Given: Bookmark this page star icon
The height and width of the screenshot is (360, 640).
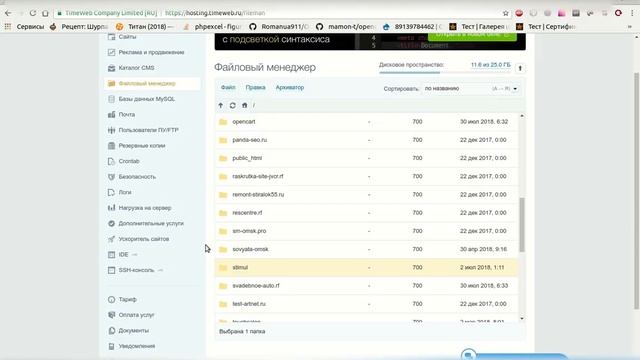Looking at the screenshot, I should 506,13.
